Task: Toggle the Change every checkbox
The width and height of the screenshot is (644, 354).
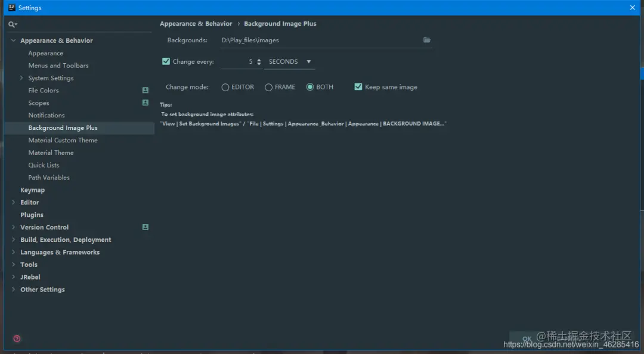Action: (x=166, y=61)
